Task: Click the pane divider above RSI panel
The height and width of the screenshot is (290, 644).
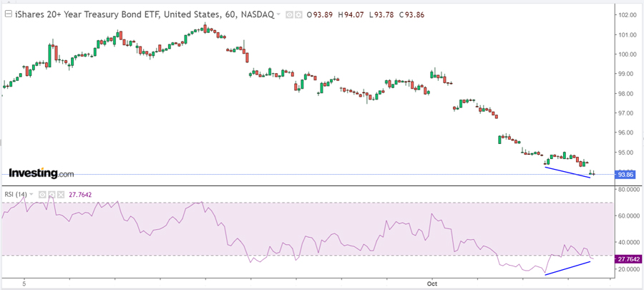Action: (x=308, y=186)
